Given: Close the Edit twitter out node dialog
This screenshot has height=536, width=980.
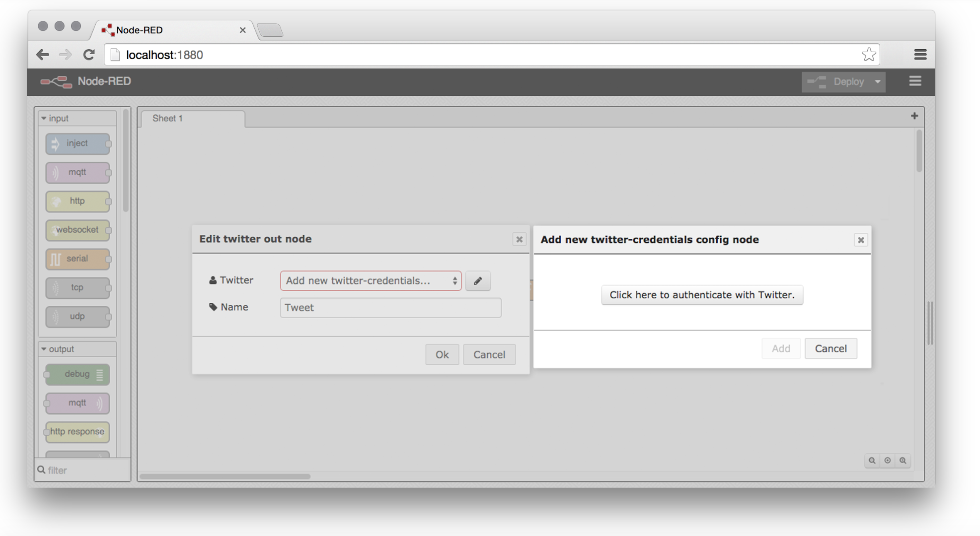Looking at the screenshot, I should click(519, 239).
